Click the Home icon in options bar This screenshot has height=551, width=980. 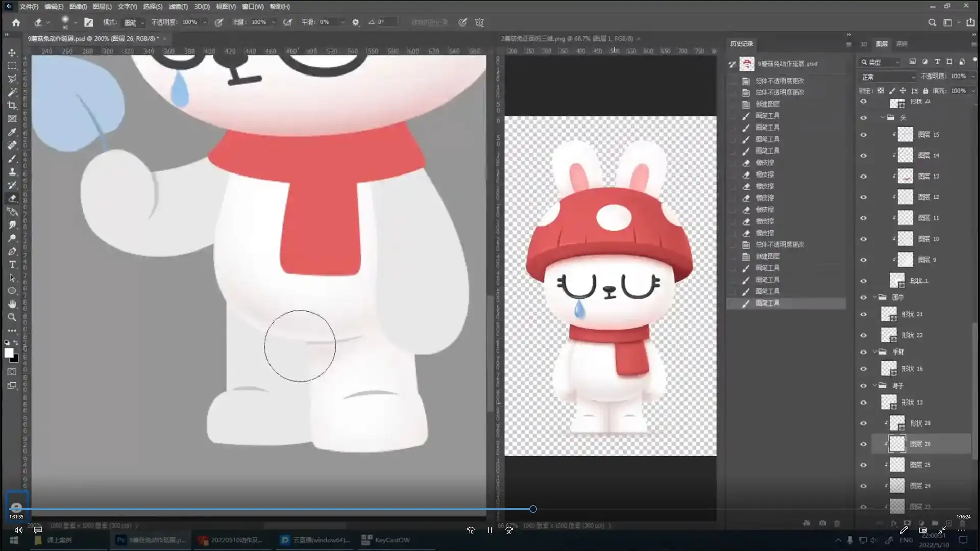16,22
